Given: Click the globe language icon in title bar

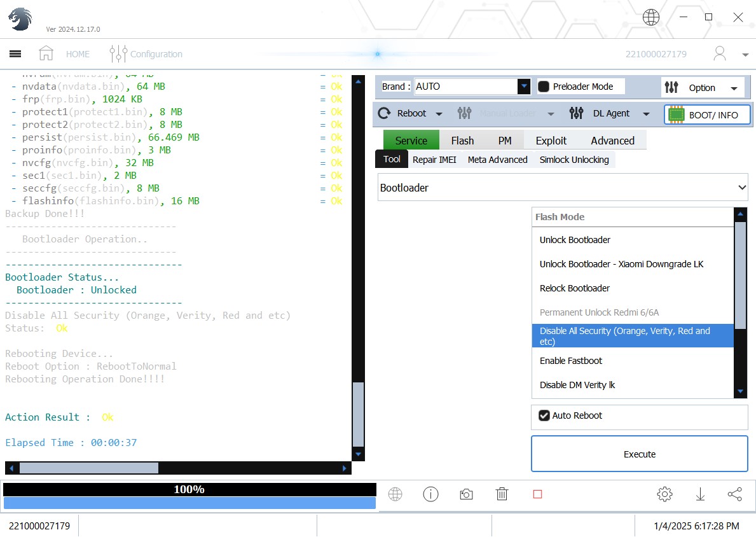Looking at the screenshot, I should click(650, 17).
